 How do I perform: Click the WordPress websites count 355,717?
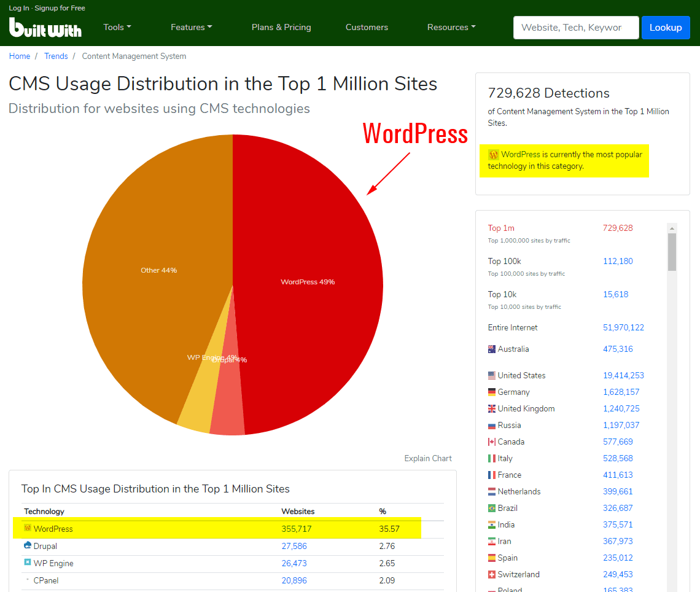(x=297, y=529)
